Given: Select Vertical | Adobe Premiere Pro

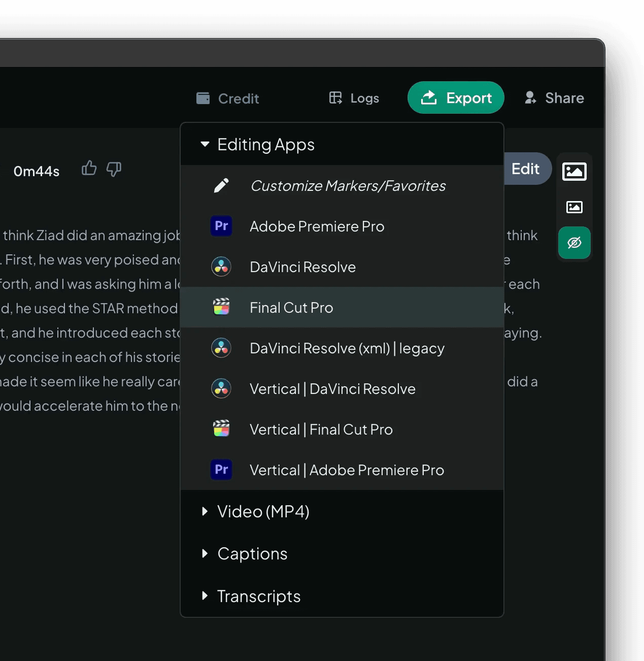Looking at the screenshot, I should [x=342, y=470].
